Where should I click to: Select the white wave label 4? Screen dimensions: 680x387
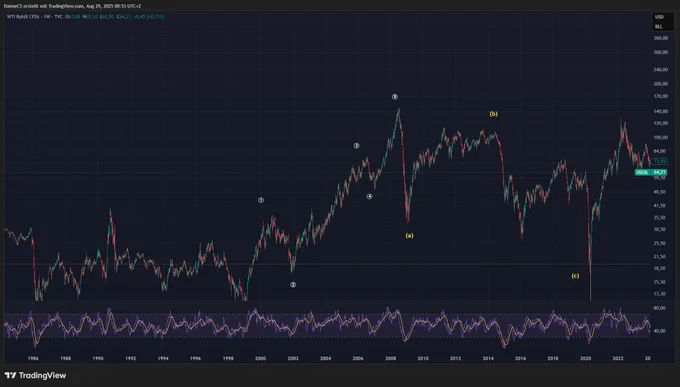click(x=369, y=197)
